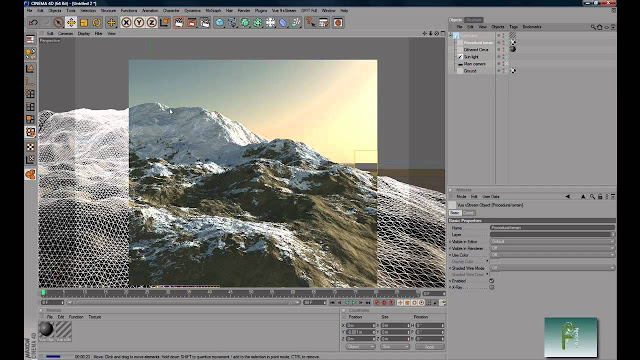Click the lock icon in Attributes panel
The width and height of the screenshot is (640, 360).
600,197
